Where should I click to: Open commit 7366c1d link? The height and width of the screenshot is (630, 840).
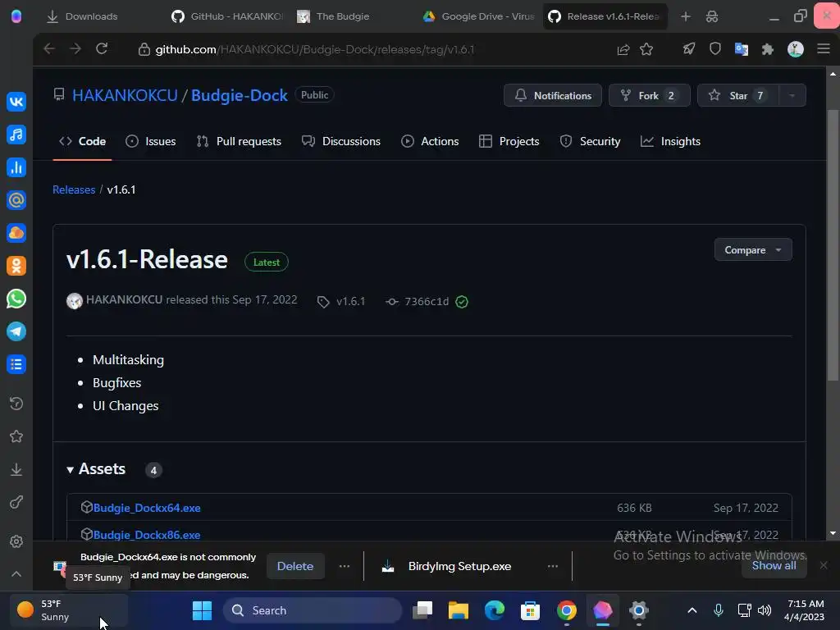click(418, 301)
